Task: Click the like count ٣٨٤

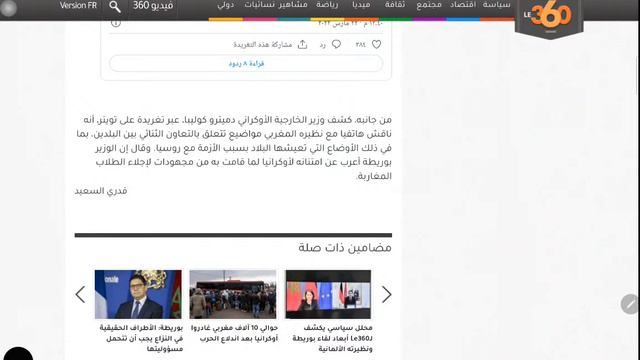Action: (360, 44)
